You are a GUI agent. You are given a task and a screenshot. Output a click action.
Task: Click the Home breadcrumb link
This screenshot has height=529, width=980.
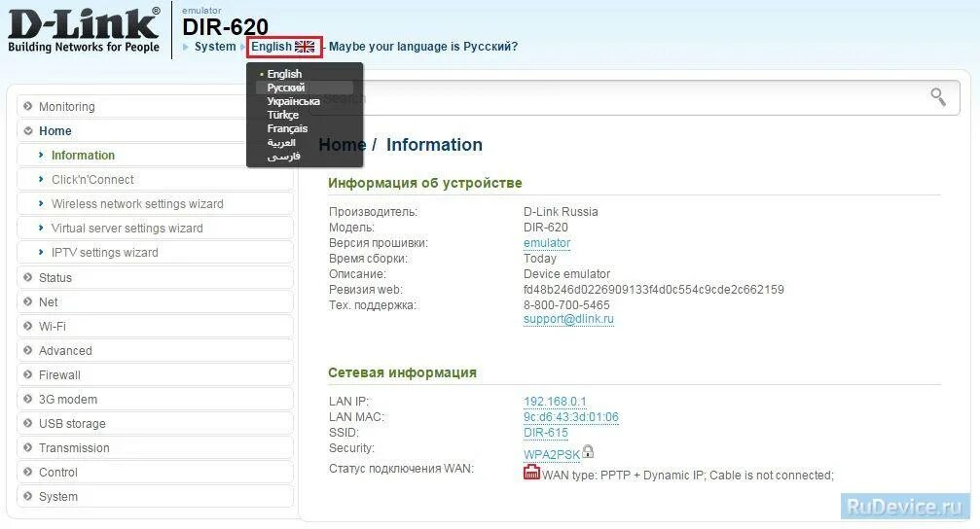[343, 144]
